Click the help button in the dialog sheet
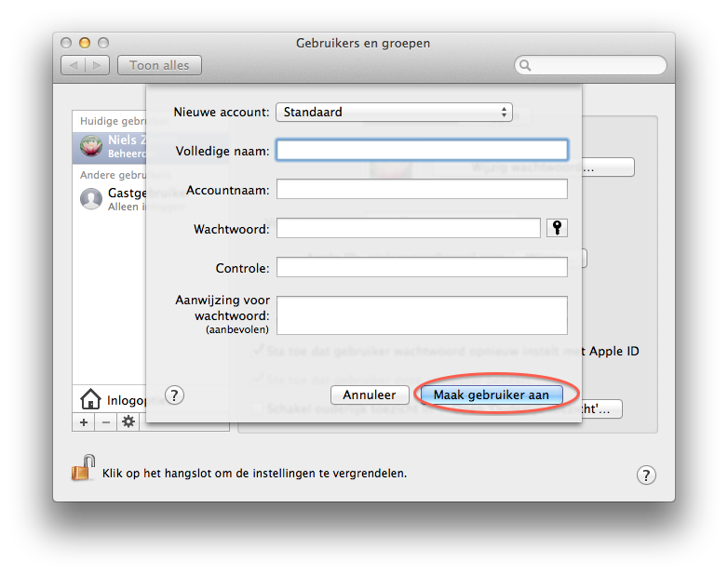The height and width of the screenshot is (575, 728). click(174, 394)
